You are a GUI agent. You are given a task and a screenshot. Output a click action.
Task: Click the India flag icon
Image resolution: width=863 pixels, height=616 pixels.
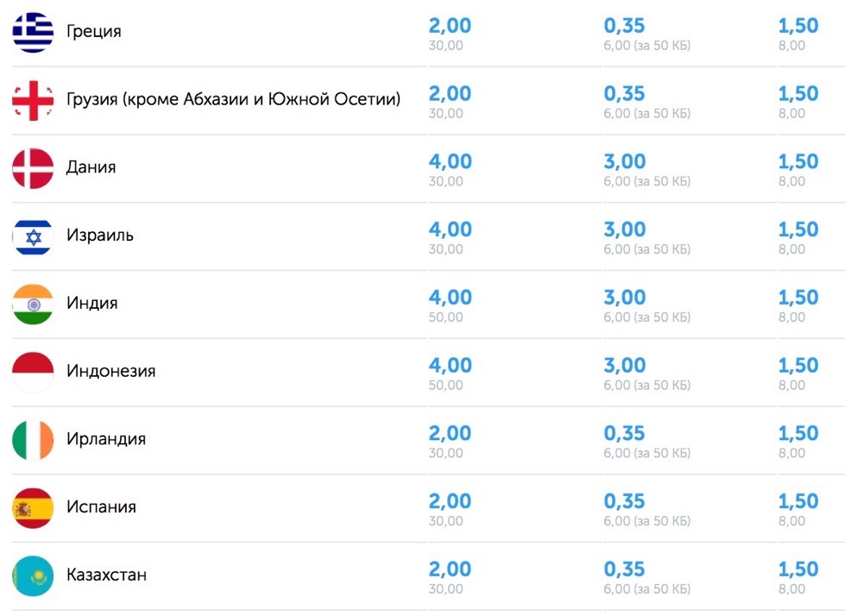pyautogui.click(x=33, y=305)
